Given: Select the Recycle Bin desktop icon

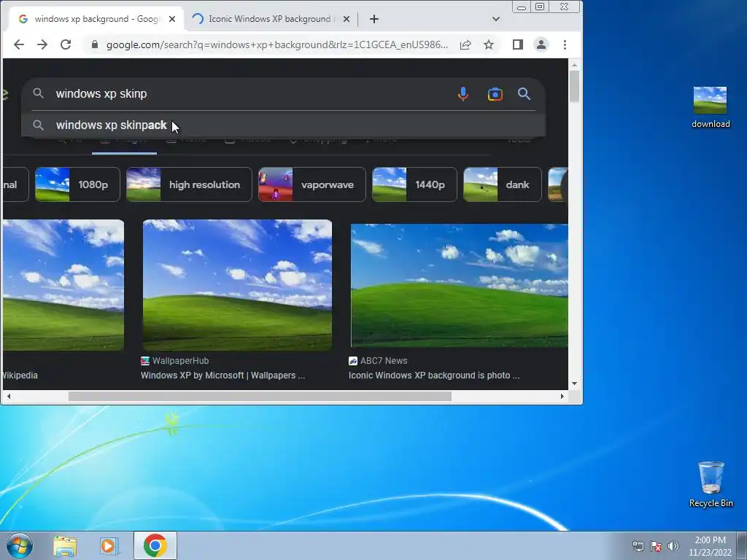Looking at the screenshot, I should [x=711, y=484].
